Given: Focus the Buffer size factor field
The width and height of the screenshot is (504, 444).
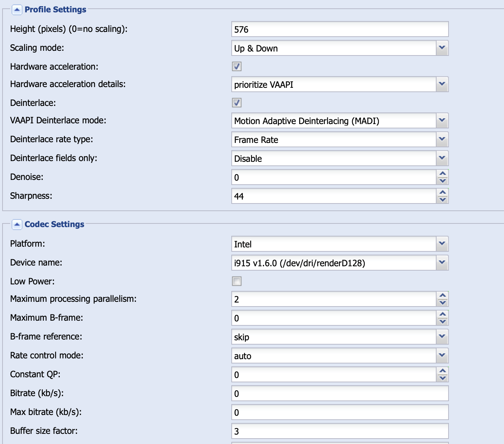Looking at the screenshot, I should (340, 431).
